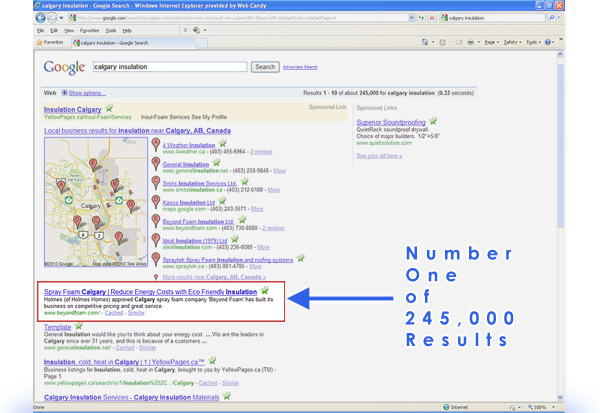This screenshot has width=600, height=413.
Task: Click the Google Search button
Action: 265,67
